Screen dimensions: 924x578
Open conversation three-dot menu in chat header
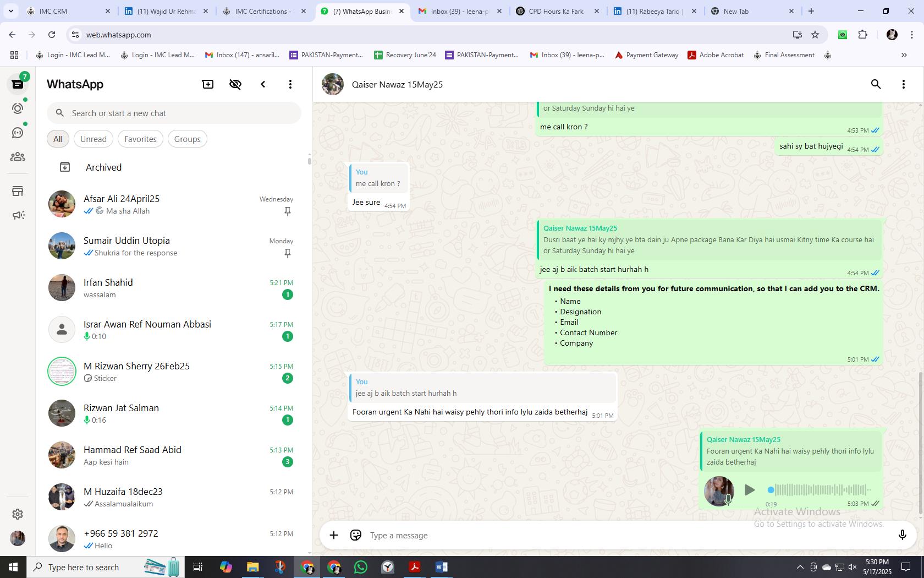click(x=903, y=84)
